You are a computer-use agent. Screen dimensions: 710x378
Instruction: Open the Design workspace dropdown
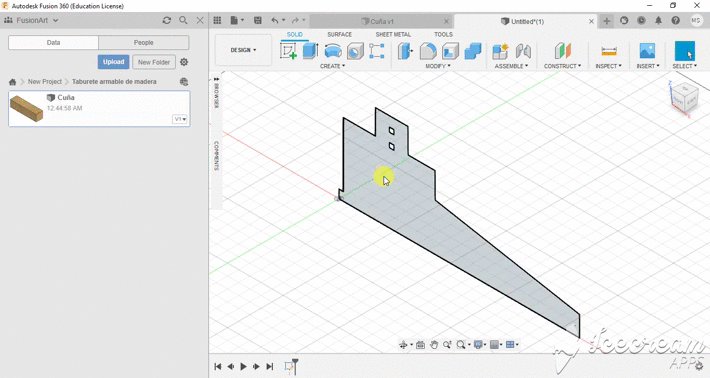(243, 50)
